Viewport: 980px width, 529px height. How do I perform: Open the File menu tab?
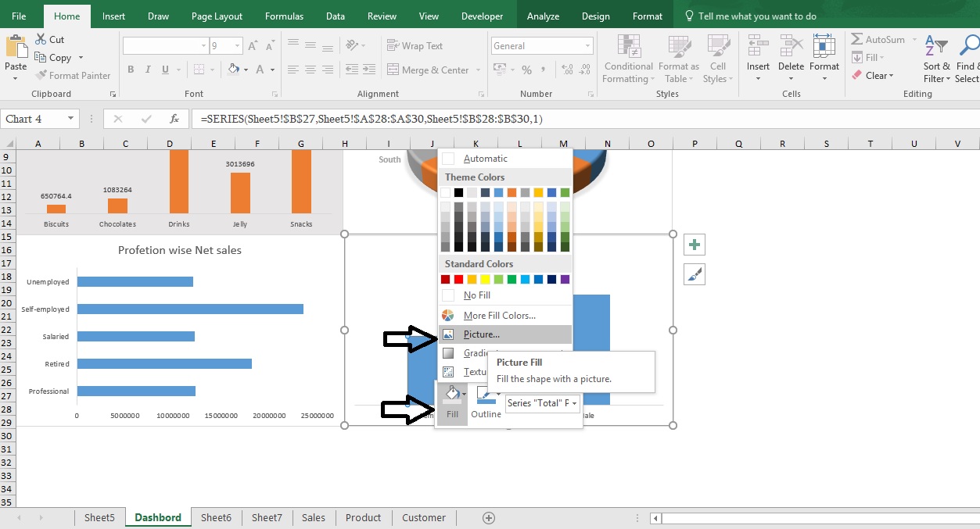coord(20,16)
